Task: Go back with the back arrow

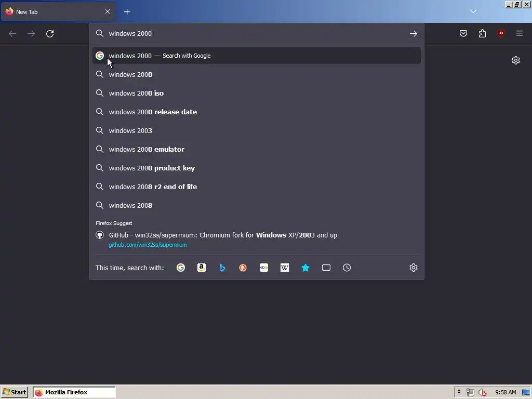Action: (12, 34)
